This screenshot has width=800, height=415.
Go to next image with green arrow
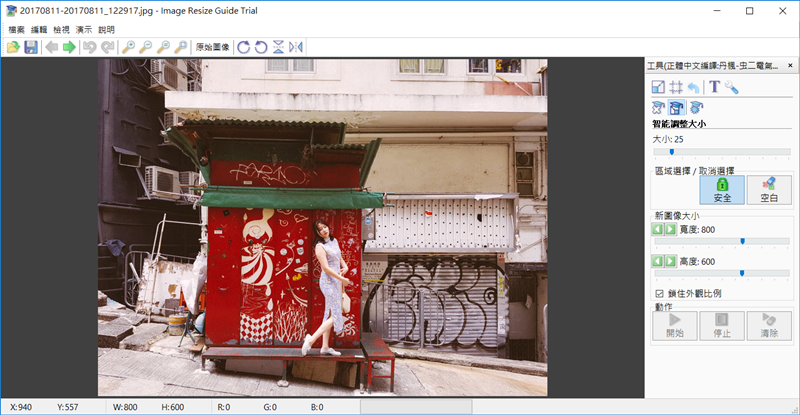[x=69, y=47]
